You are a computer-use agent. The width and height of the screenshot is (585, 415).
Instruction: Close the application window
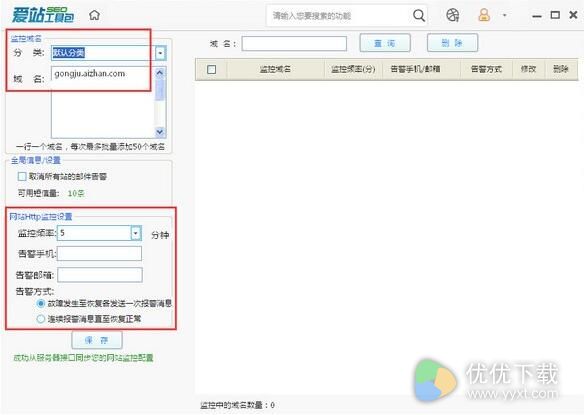tap(573, 15)
